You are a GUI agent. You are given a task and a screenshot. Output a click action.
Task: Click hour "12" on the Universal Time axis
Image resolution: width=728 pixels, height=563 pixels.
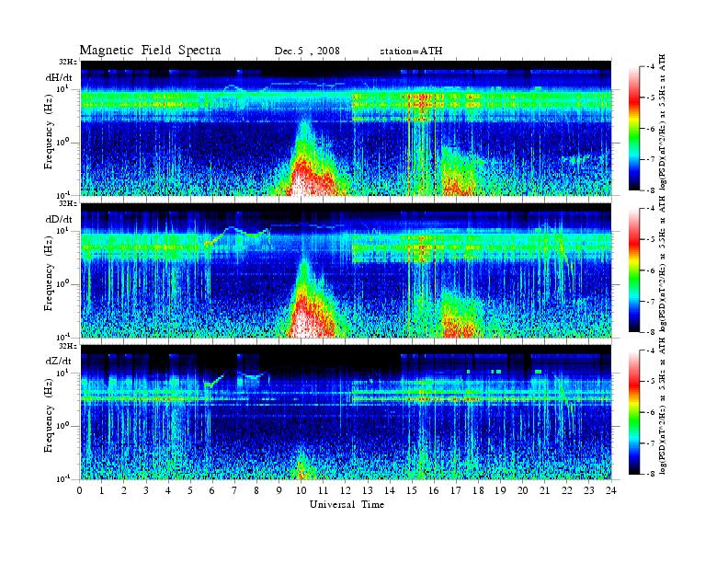pos(346,490)
